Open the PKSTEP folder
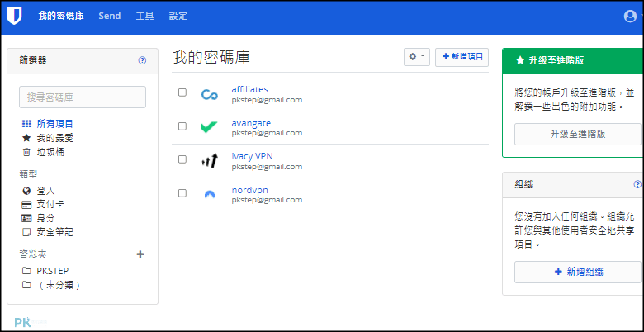 (53, 271)
